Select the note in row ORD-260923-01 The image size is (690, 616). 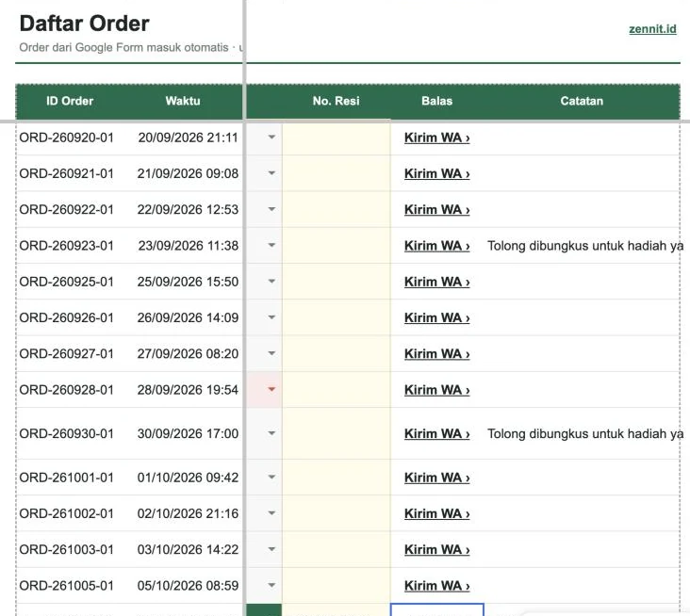585,246
